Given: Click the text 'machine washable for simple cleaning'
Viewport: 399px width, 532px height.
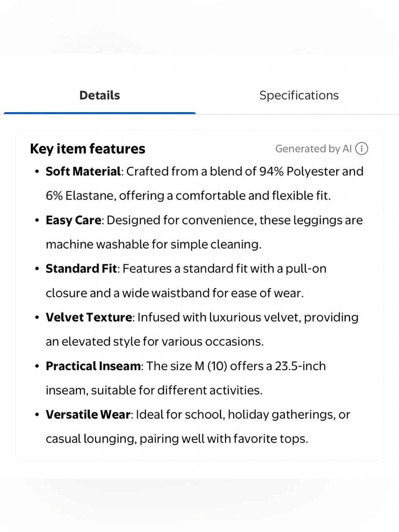Looking at the screenshot, I should pos(153,244).
